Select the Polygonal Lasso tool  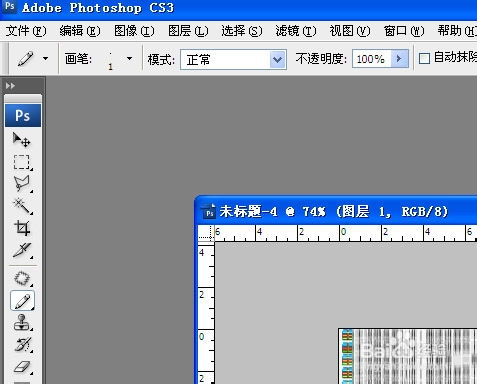pyautogui.click(x=22, y=184)
